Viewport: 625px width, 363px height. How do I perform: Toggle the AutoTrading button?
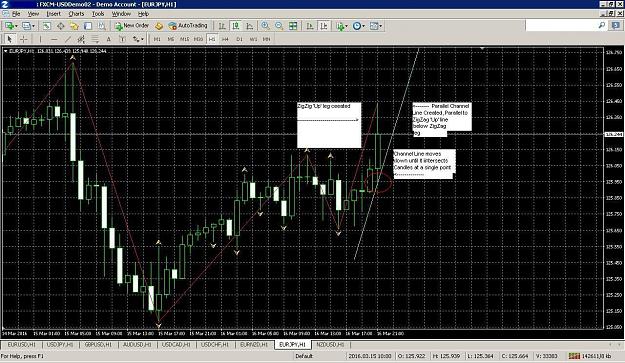(188, 26)
